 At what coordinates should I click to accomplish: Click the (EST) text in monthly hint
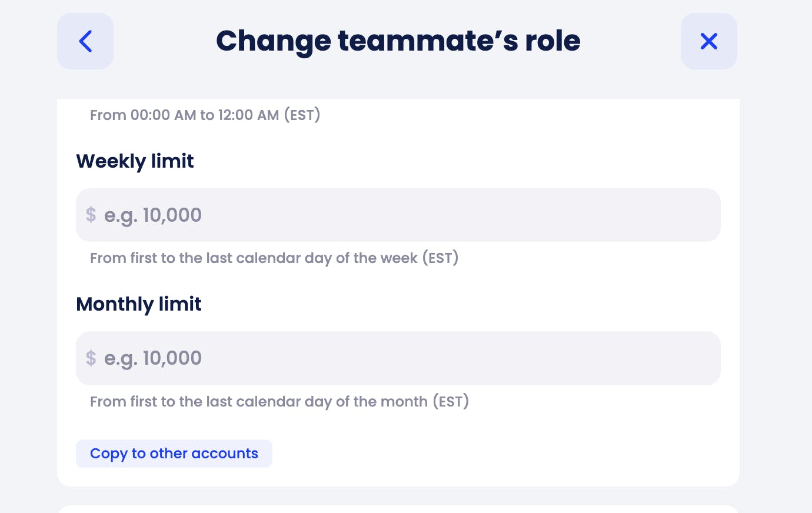451,402
